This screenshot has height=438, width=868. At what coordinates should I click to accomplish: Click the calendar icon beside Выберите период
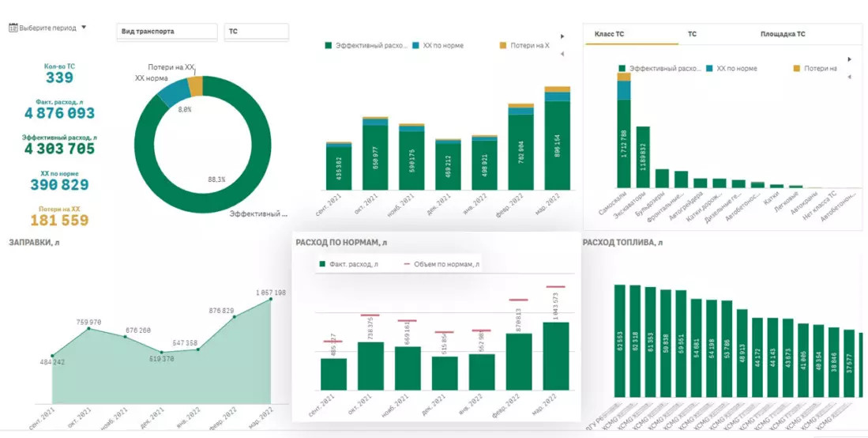[x=13, y=27]
